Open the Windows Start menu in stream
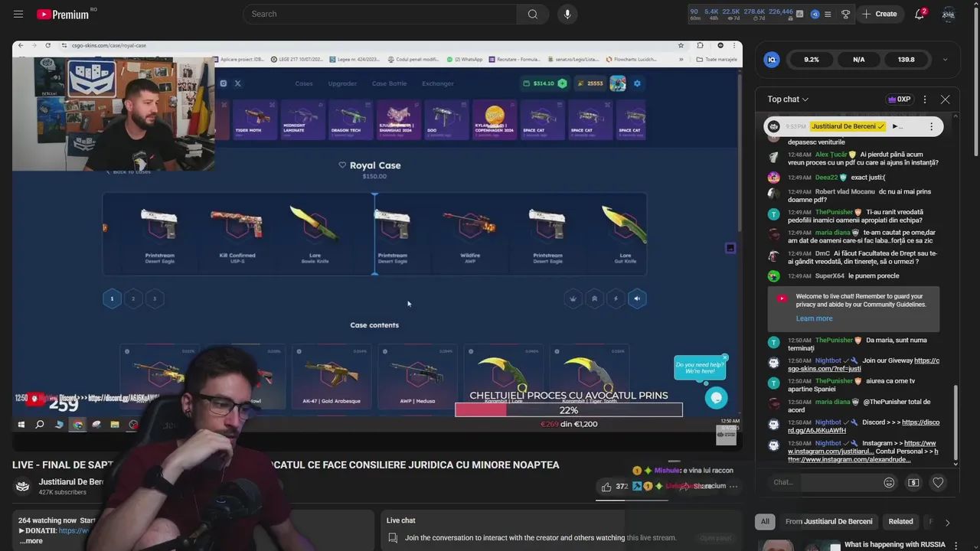 click(x=21, y=424)
